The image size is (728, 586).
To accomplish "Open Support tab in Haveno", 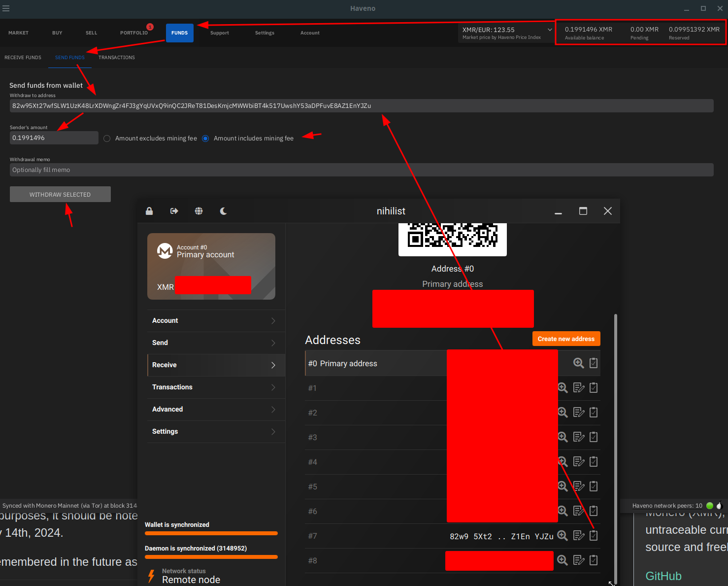I will tap(220, 33).
